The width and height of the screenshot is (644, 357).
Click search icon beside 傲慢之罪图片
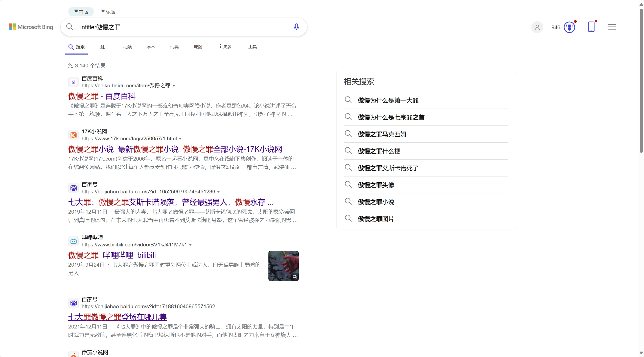tap(348, 218)
